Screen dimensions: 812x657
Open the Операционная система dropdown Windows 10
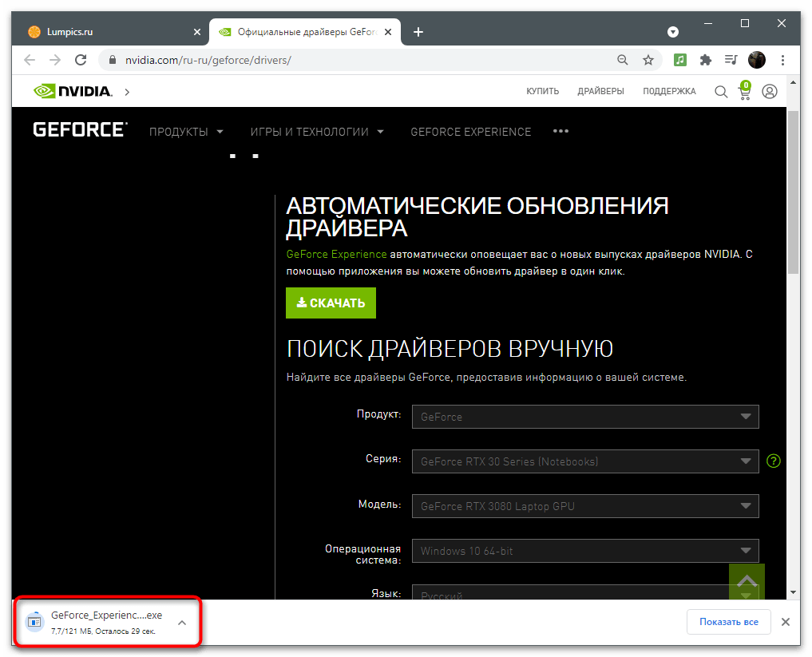[585, 551]
